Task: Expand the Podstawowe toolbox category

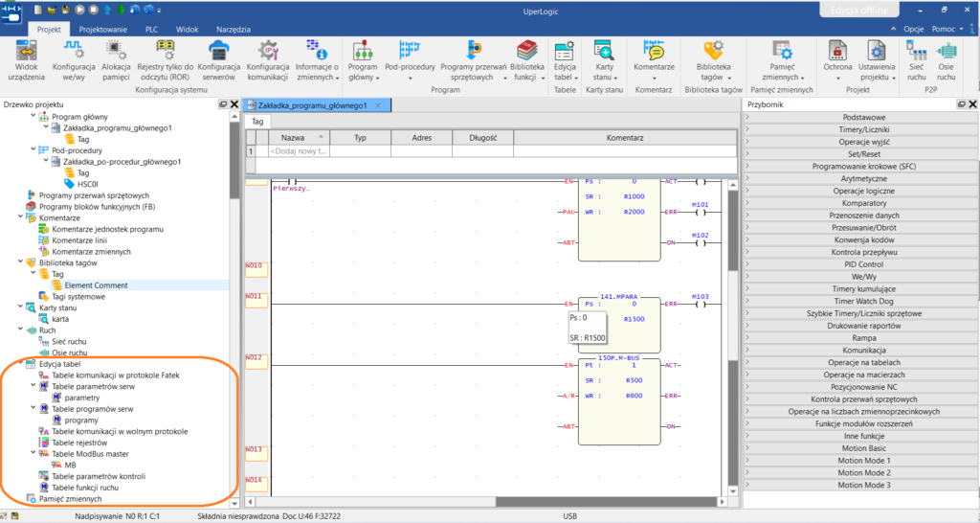Action: (860, 117)
